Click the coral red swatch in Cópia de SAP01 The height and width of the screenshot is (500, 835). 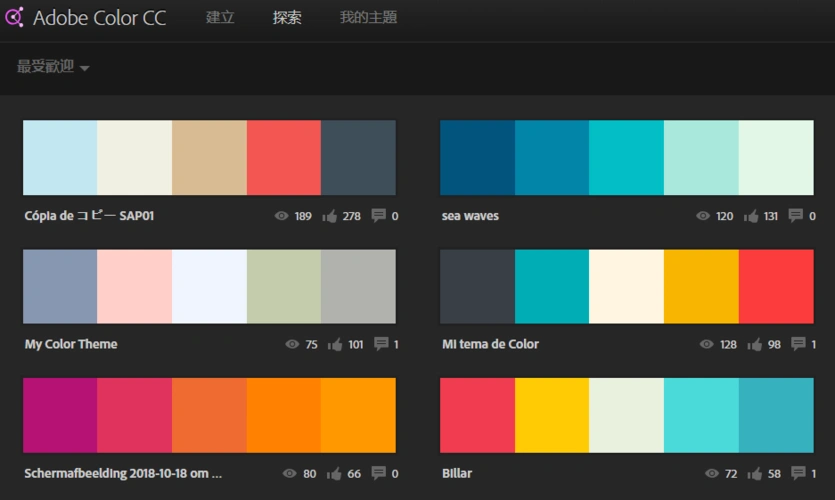(284, 157)
